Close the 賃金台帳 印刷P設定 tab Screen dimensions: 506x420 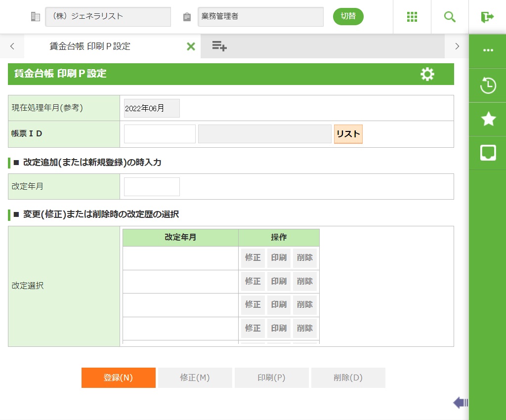[191, 46]
